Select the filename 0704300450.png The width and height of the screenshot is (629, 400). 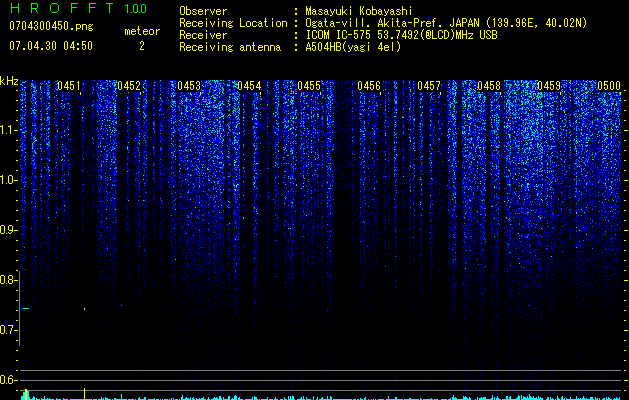(x=51, y=27)
